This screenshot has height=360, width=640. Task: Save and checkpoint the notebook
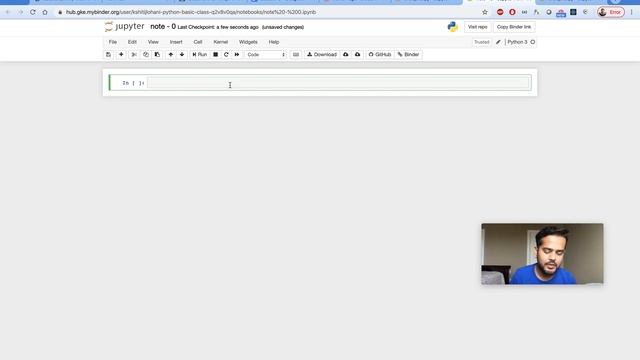108,54
